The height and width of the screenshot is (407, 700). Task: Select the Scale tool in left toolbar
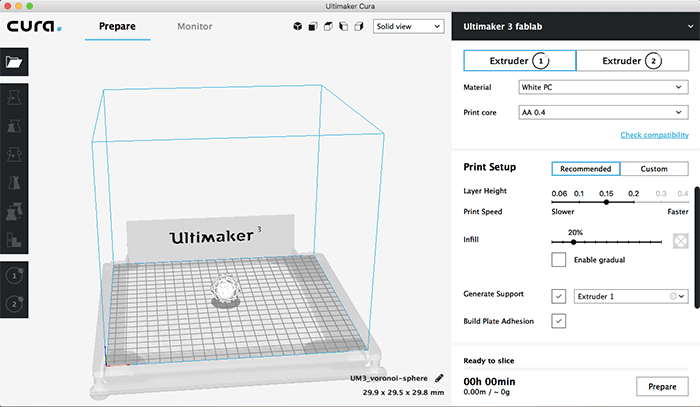(x=14, y=126)
